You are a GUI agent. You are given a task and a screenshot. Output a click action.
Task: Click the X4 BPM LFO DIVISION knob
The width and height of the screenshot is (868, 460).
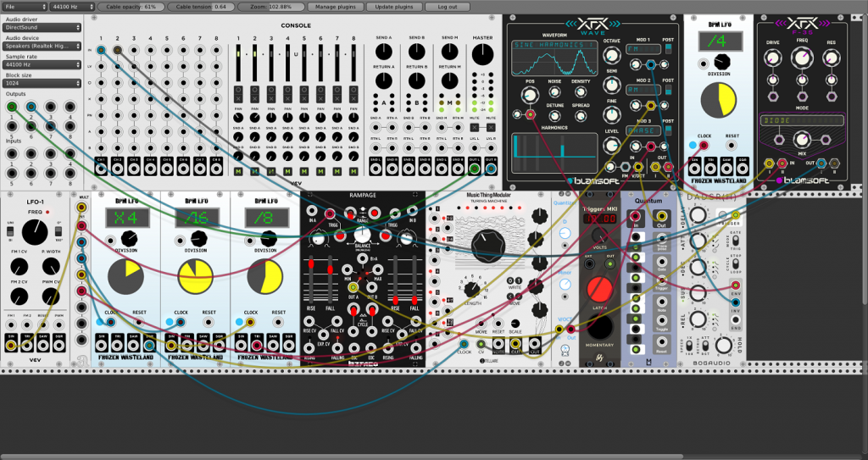coord(129,239)
